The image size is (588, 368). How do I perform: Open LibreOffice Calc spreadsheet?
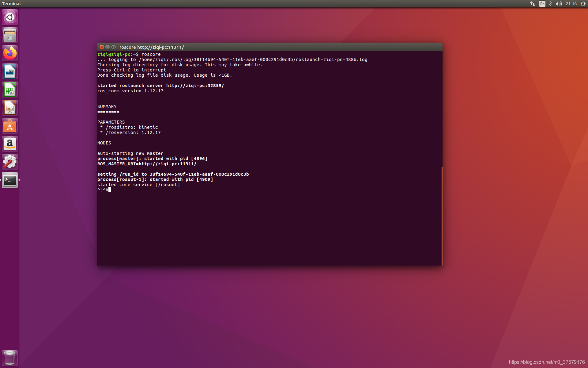coord(10,90)
